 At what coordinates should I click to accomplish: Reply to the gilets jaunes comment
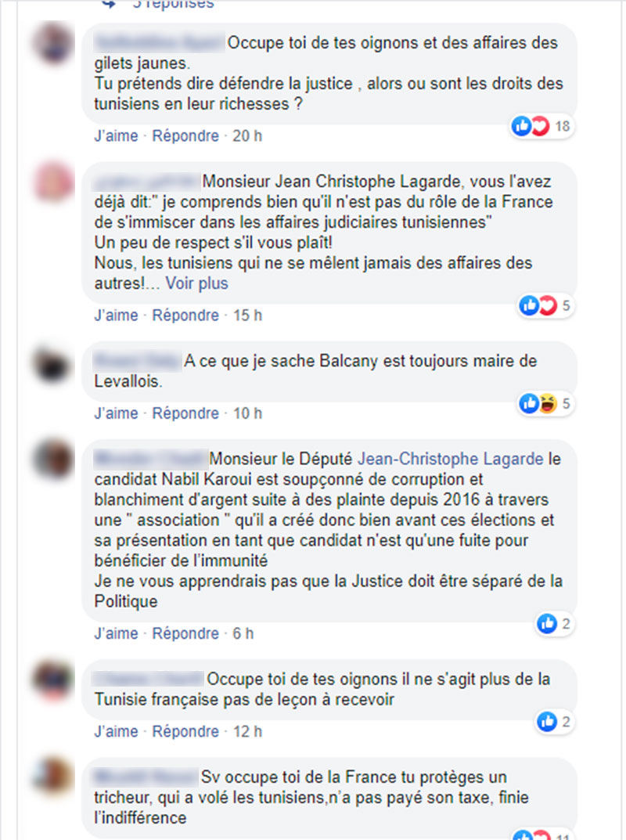pos(185,135)
